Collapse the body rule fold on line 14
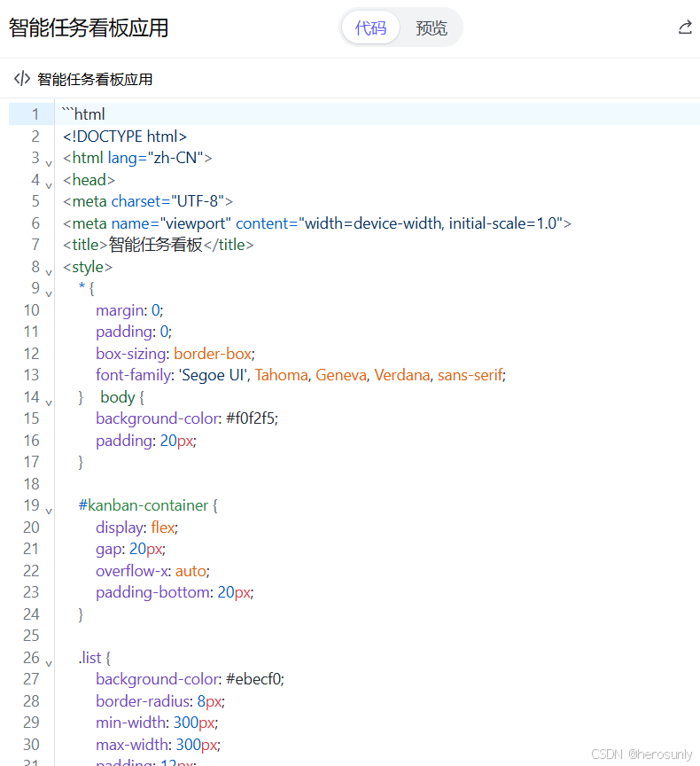 tap(49, 403)
